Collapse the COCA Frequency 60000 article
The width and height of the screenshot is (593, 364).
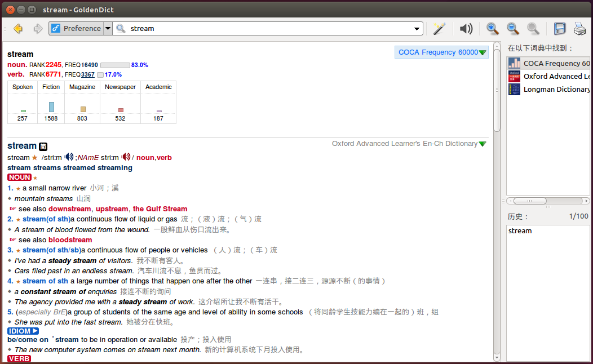click(x=483, y=52)
